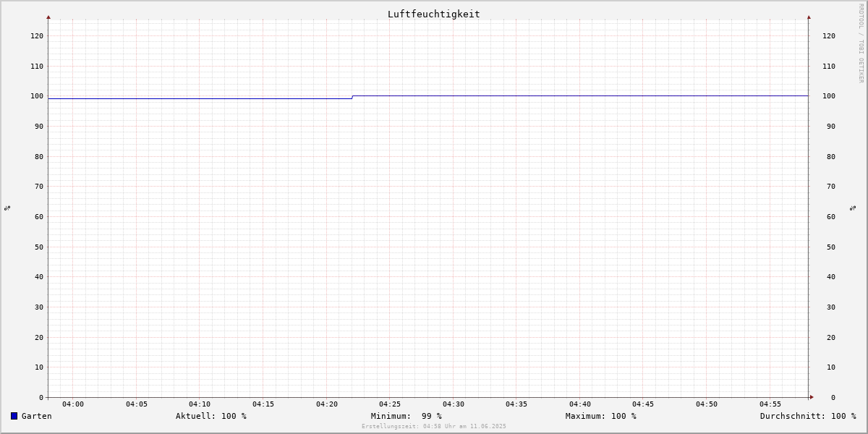Viewport: 868px width, 434px height.
Task: Click the 110 label on the right axis
Action: click(829, 67)
